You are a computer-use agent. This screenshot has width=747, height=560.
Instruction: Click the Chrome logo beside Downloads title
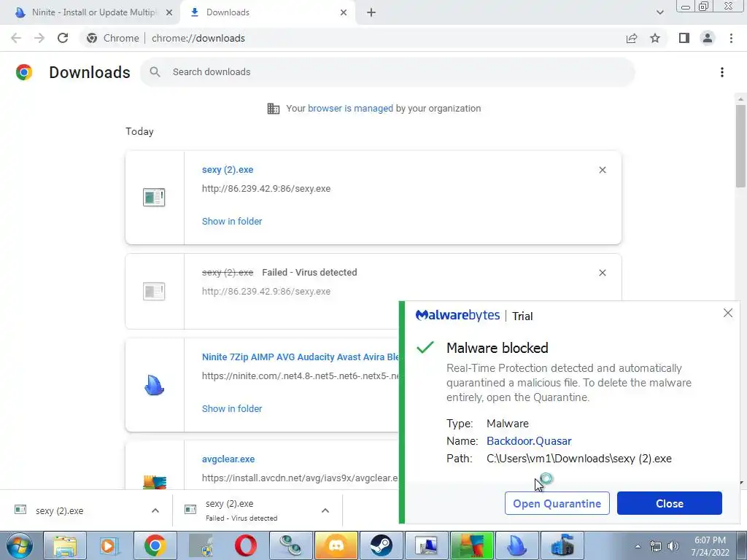point(24,72)
